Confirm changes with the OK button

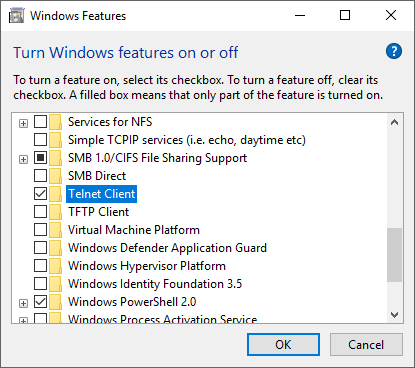point(283,345)
